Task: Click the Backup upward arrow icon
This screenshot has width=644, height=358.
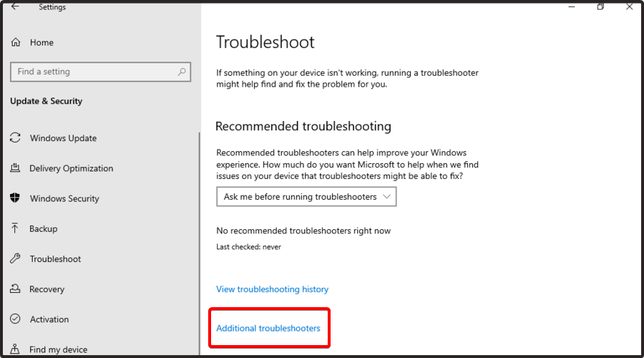Action: coord(15,228)
